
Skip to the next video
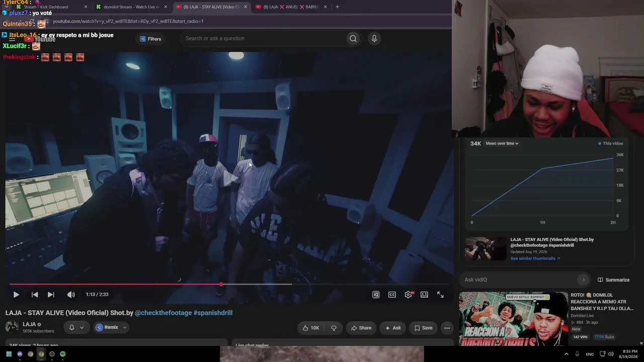click(x=51, y=295)
